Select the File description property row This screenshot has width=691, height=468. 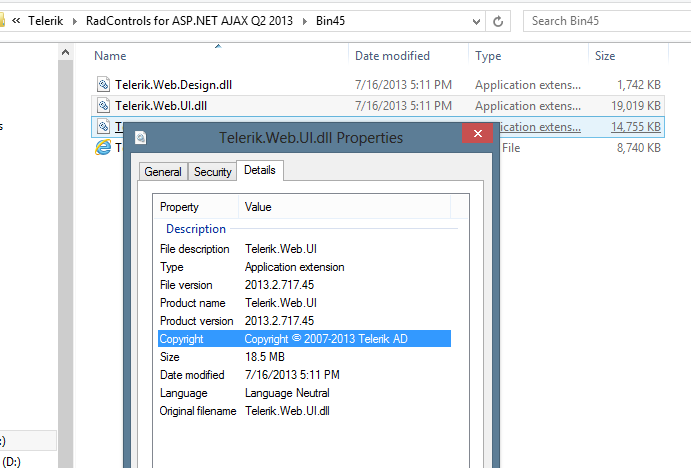pyautogui.click(x=305, y=249)
